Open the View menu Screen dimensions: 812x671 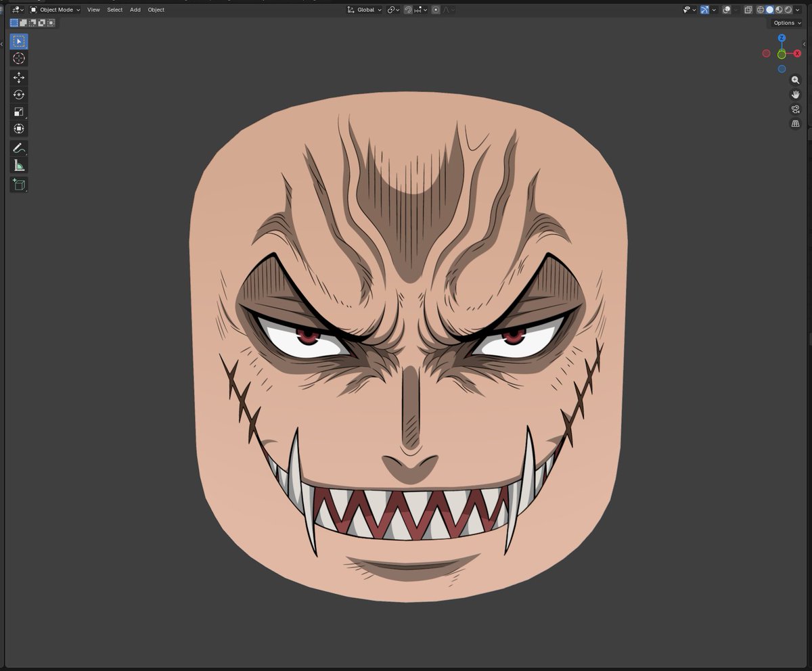point(93,9)
